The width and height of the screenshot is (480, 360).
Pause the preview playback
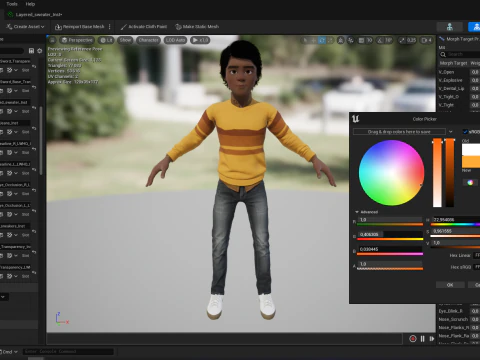[x=422, y=339]
